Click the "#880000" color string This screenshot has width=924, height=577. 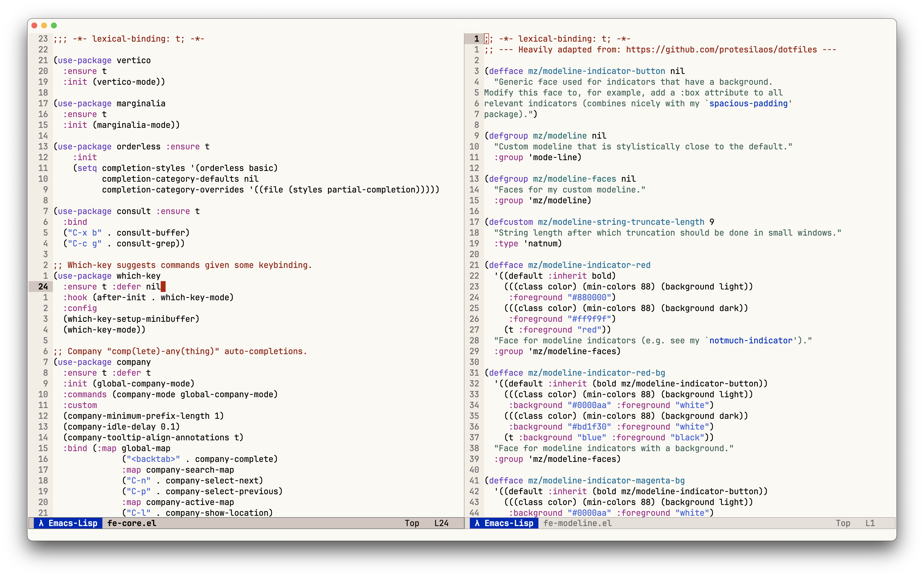tap(589, 297)
